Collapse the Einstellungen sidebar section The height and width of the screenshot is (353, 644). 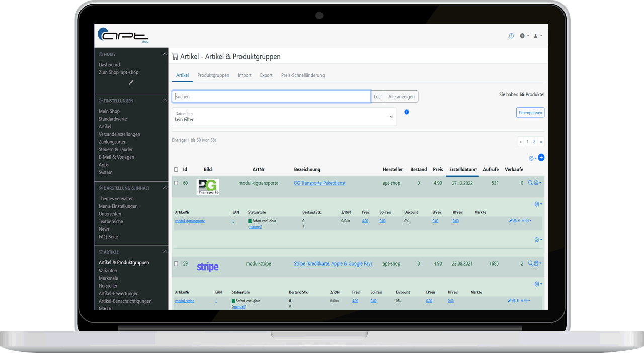165,101
